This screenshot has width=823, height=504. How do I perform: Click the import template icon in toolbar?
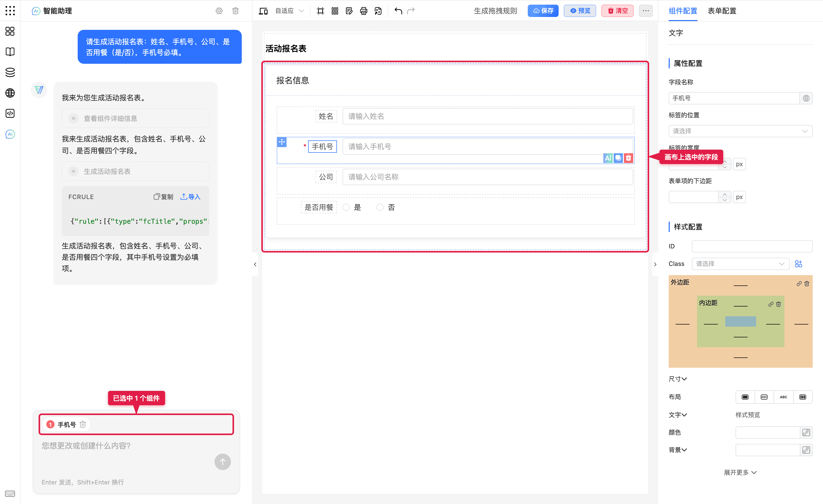pyautogui.click(x=378, y=11)
